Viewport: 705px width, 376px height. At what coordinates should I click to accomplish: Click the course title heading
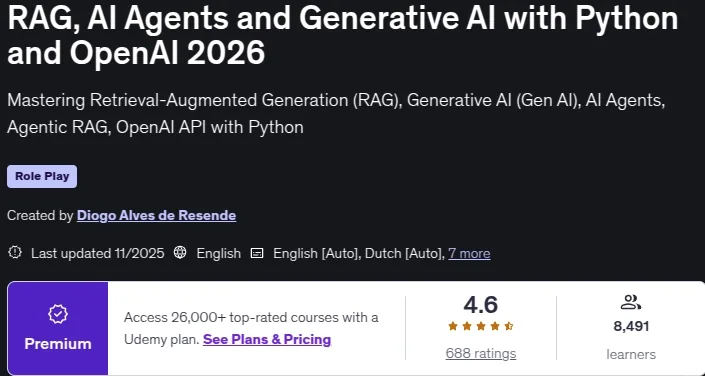[343, 34]
